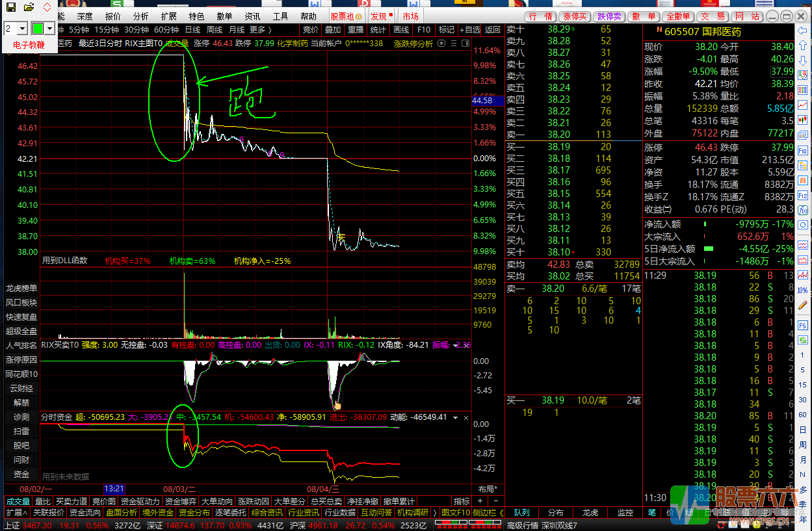Screen dimensions: 812x531
Task: Switch to the 日线 daily chart tab
Action: coord(192,29)
